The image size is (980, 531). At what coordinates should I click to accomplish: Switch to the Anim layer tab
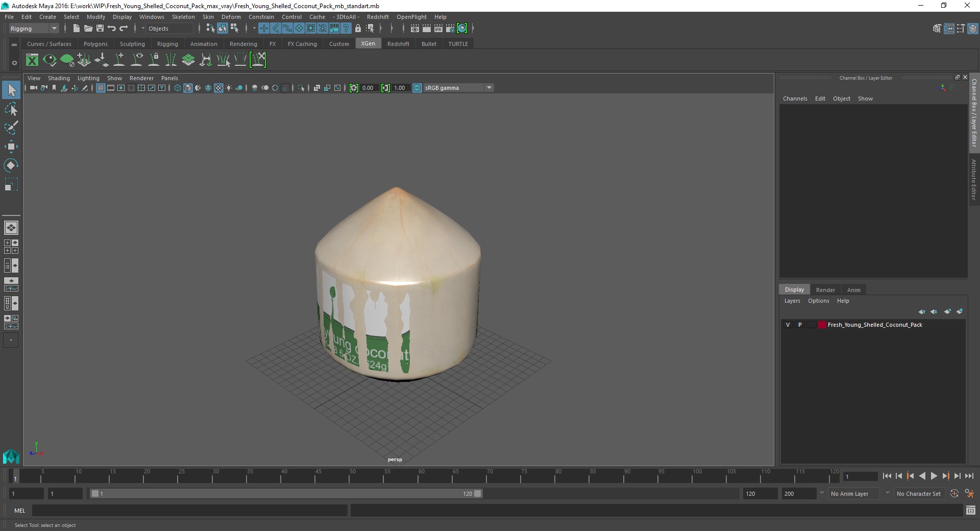[853, 290]
